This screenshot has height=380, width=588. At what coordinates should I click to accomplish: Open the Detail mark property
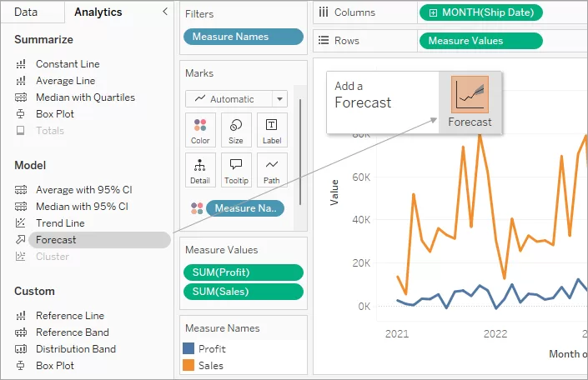pos(200,169)
